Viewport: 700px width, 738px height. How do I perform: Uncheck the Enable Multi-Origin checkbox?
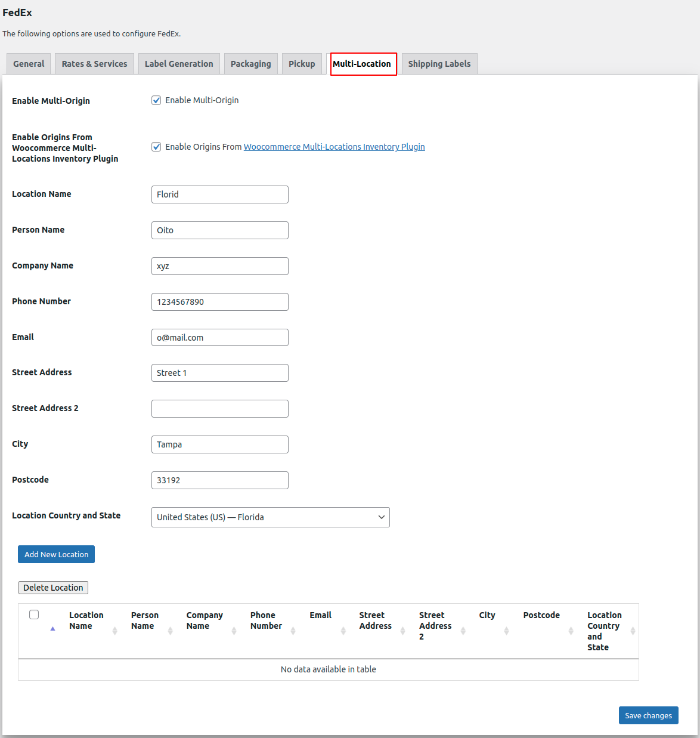point(156,100)
